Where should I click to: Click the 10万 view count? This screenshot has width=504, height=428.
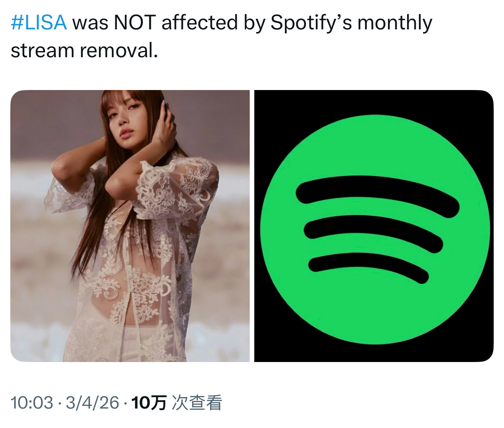(x=149, y=403)
